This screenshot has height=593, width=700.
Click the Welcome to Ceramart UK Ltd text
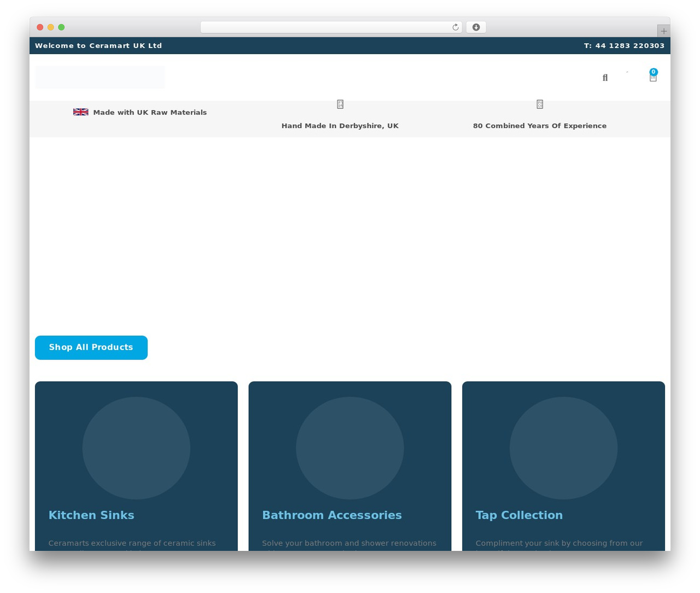[x=98, y=46]
